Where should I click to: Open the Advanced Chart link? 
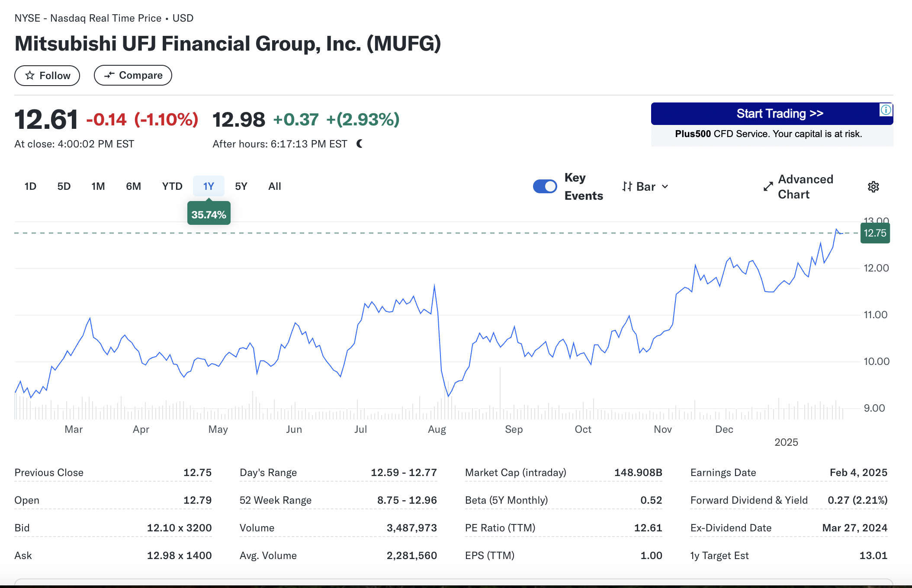(x=798, y=187)
